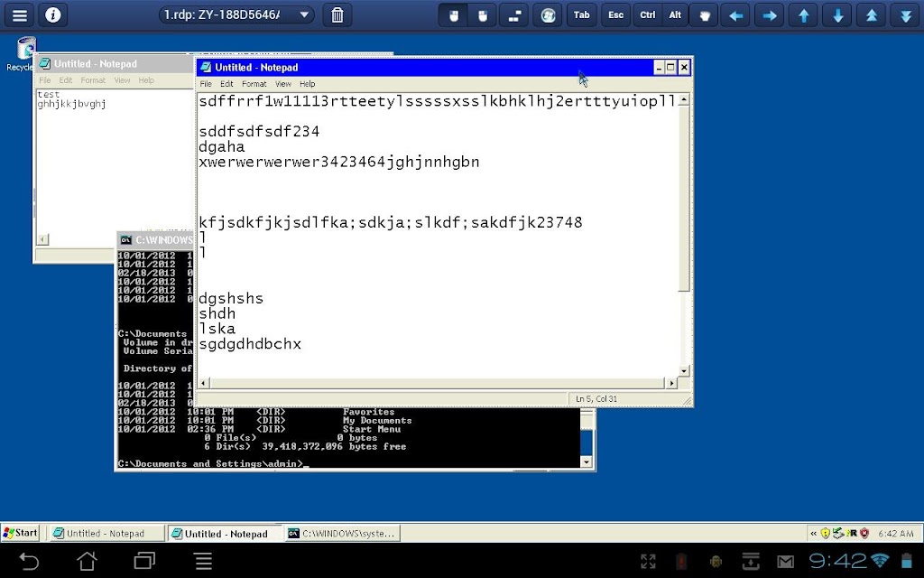This screenshot has height=578, width=924.
Task: Toggle the Alt modifier key
Action: pyautogui.click(x=675, y=15)
